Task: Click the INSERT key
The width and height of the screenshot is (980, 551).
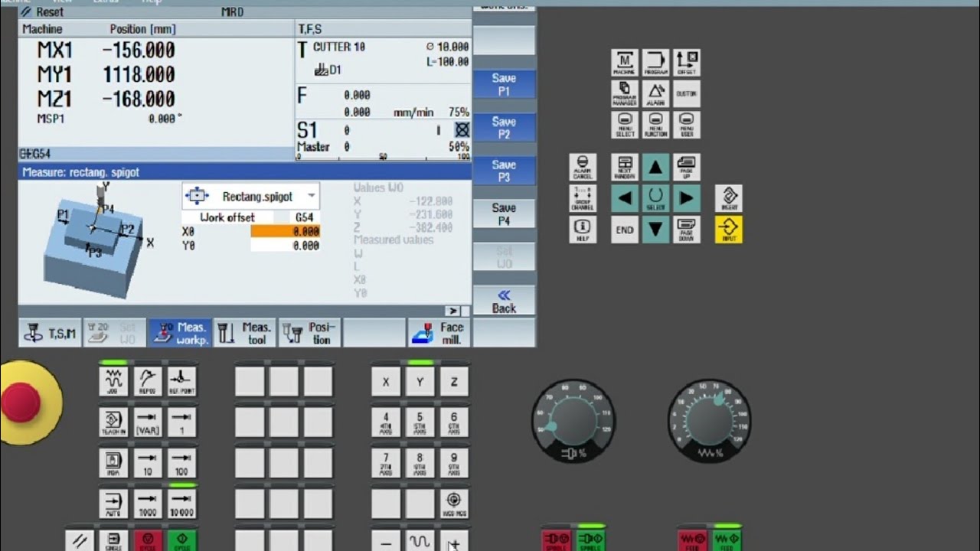Action: 729,198
